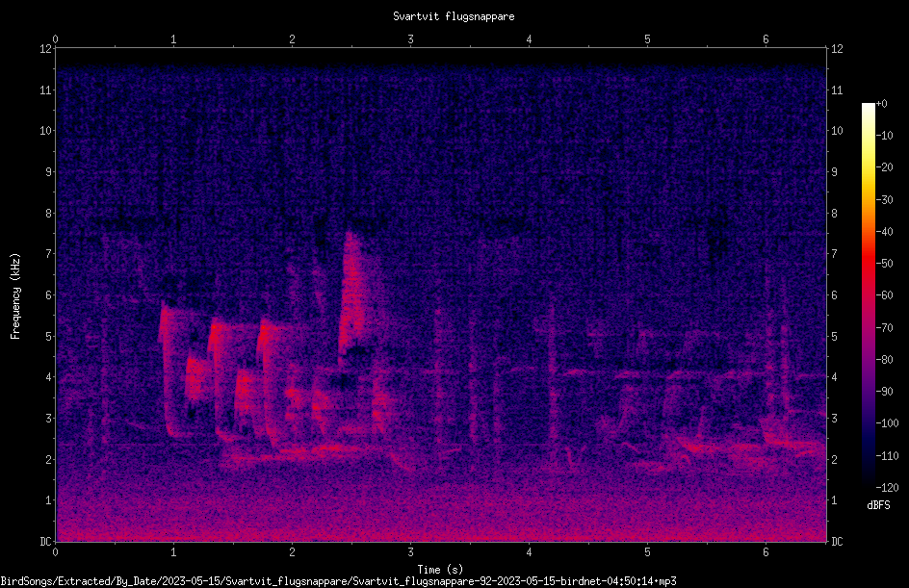
Task: Click the -50 label on color scale
Action: pos(884,263)
